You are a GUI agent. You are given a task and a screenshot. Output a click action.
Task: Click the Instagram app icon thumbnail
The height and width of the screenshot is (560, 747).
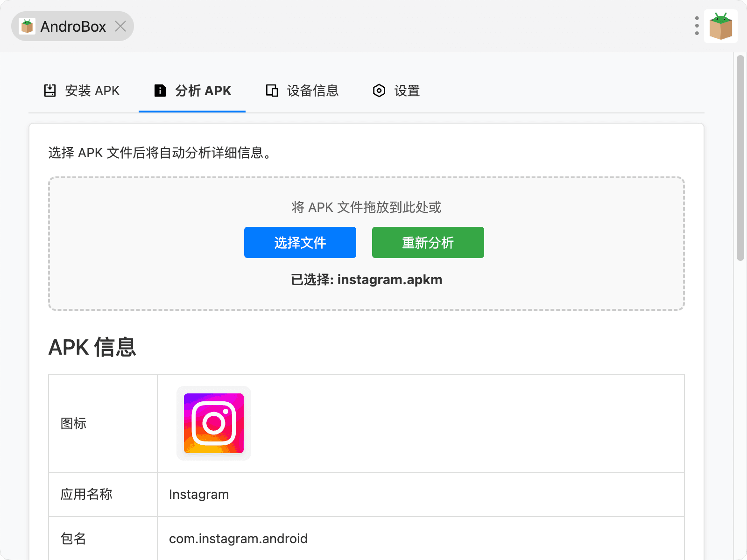pyautogui.click(x=214, y=423)
